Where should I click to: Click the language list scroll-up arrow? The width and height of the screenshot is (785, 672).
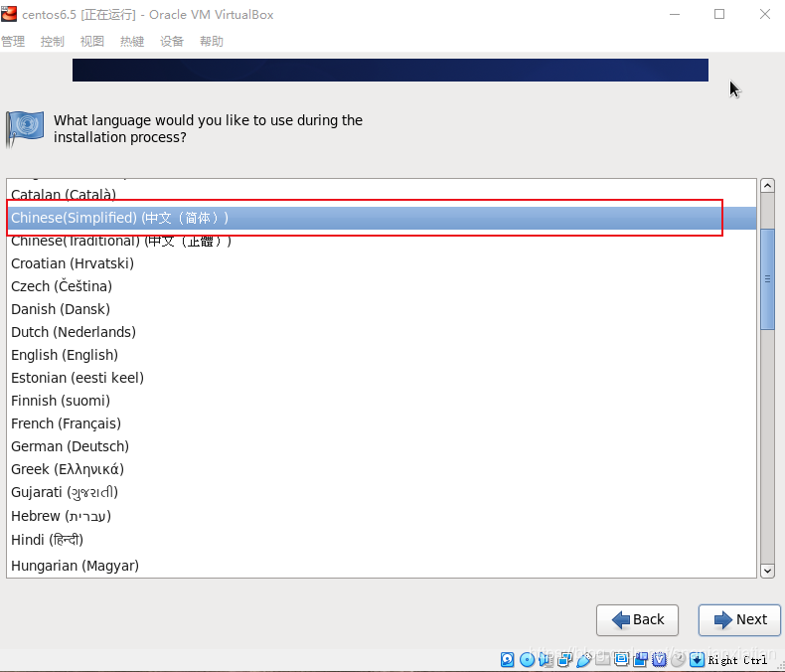pyautogui.click(x=767, y=186)
